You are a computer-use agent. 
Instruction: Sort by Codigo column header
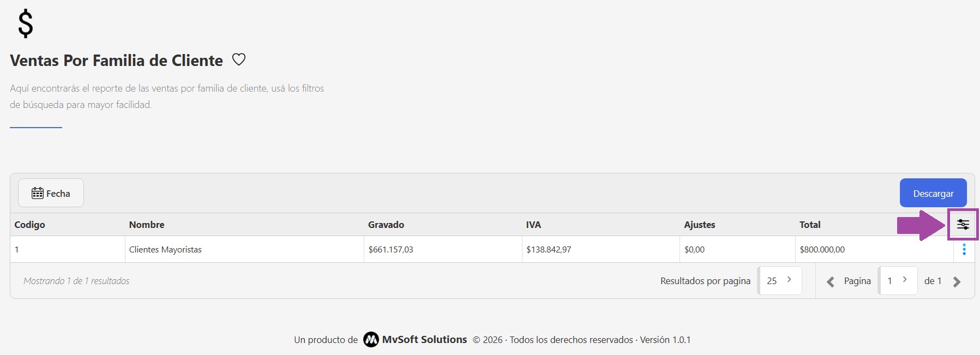tap(30, 225)
